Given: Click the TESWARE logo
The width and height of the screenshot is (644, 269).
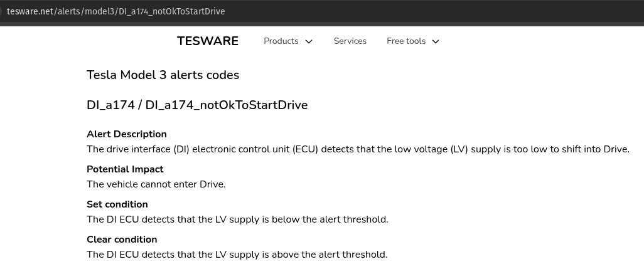Looking at the screenshot, I should (208, 41).
